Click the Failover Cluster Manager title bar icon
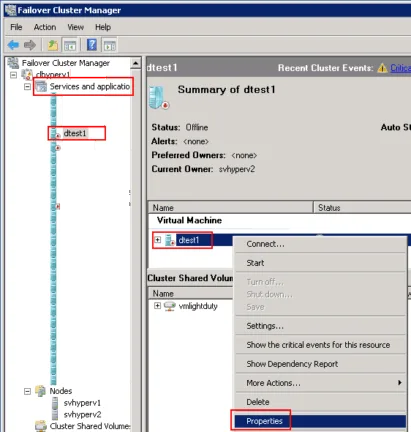Screen dimensions: 411x432 coord(10,10)
